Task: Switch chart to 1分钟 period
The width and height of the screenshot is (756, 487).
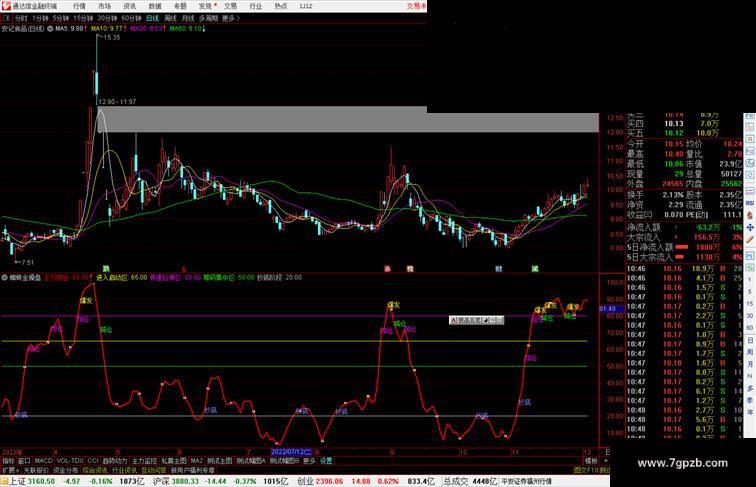Action: pos(40,18)
